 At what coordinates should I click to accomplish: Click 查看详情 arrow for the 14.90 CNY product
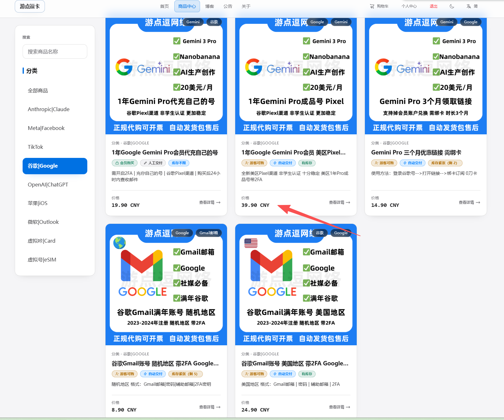pyautogui.click(x=469, y=202)
